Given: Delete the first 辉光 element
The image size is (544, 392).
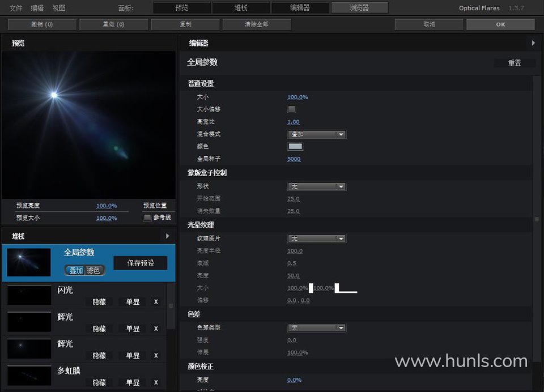Looking at the screenshot, I should [156, 329].
